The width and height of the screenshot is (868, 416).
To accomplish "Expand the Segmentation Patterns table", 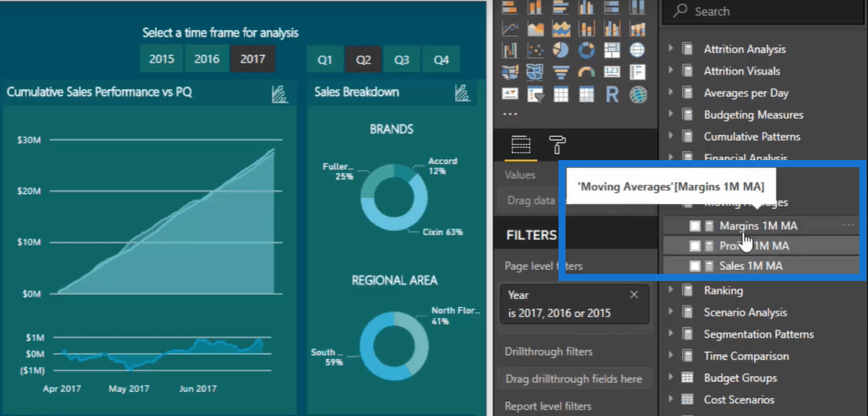I will (x=670, y=334).
